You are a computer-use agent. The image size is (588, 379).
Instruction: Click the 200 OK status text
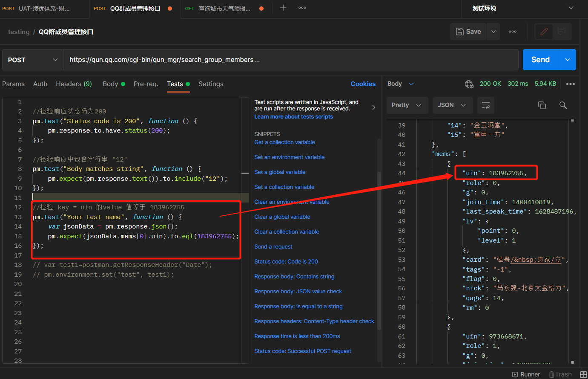(490, 84)
